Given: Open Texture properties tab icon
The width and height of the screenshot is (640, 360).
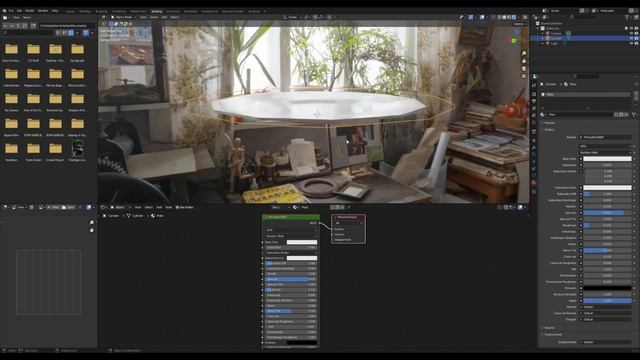Looking at the screenshot, I should (534, 191).
